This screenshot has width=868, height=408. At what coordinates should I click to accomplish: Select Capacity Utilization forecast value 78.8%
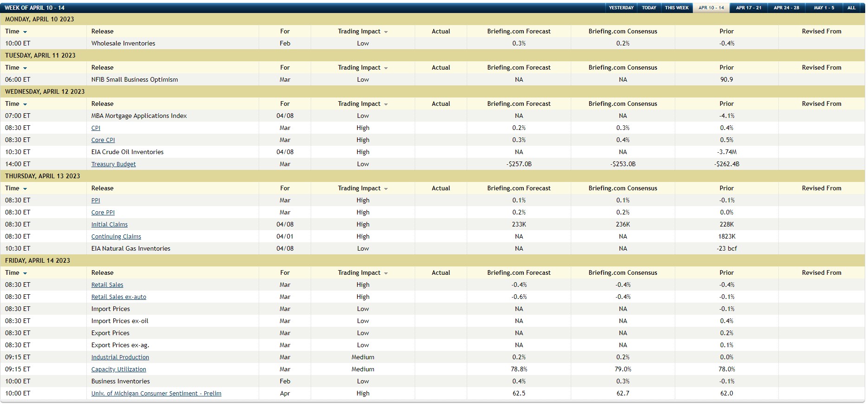[x=519, y=369]
